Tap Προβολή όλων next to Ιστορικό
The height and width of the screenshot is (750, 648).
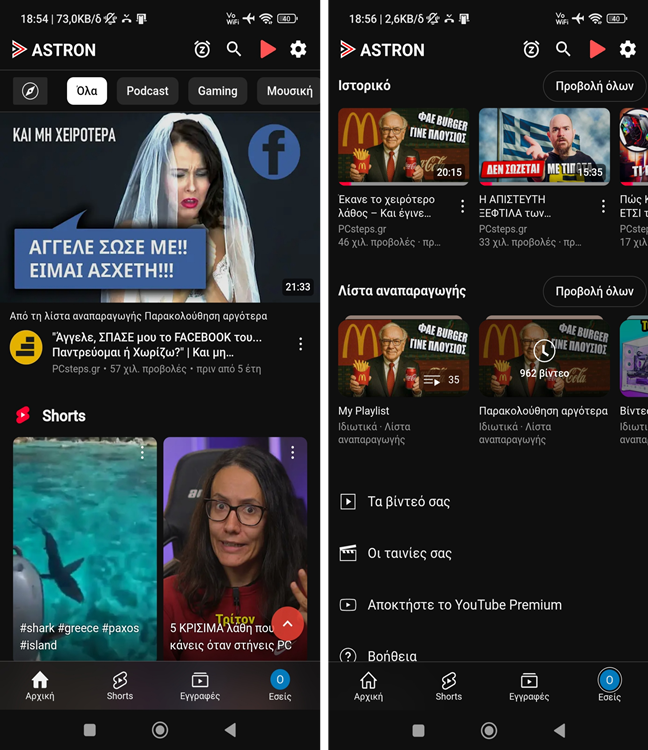click(594, 86)
